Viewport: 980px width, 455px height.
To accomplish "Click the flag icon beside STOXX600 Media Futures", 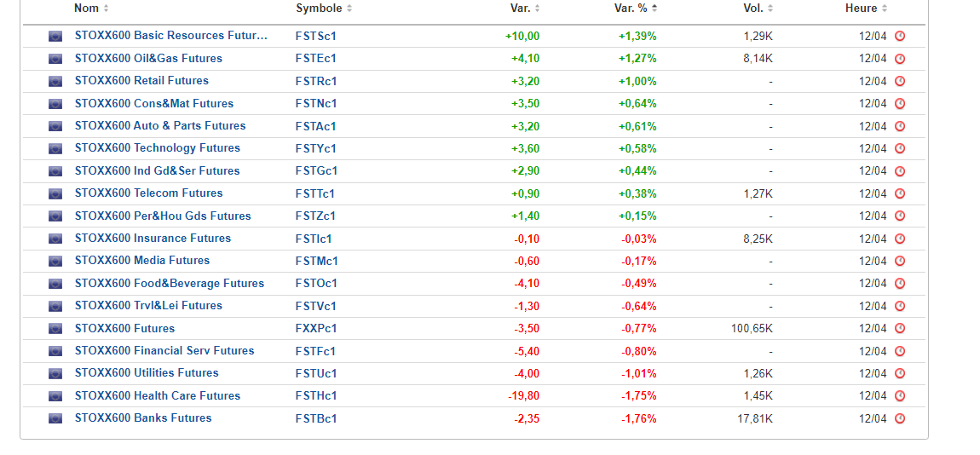I will pyautogui.click(x=55, y=261).
